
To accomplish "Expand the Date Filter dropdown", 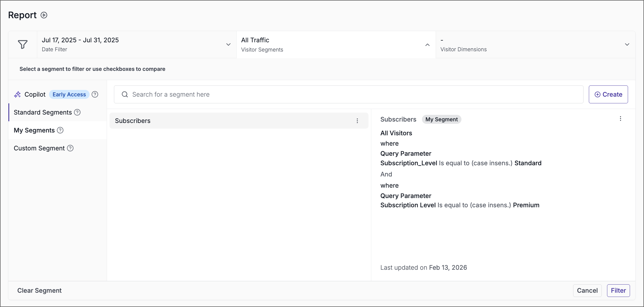I will pos(228,44).
